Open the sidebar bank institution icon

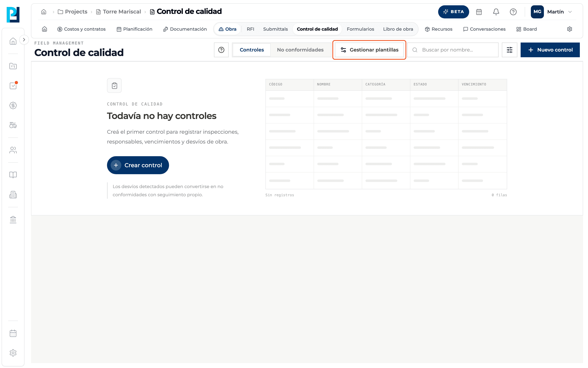(x=13, y=220)
